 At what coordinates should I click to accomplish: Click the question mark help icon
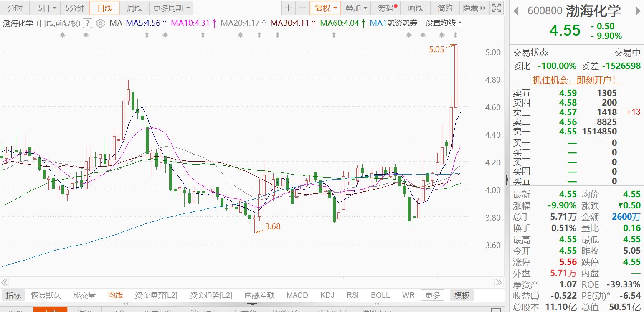(87, 23)
